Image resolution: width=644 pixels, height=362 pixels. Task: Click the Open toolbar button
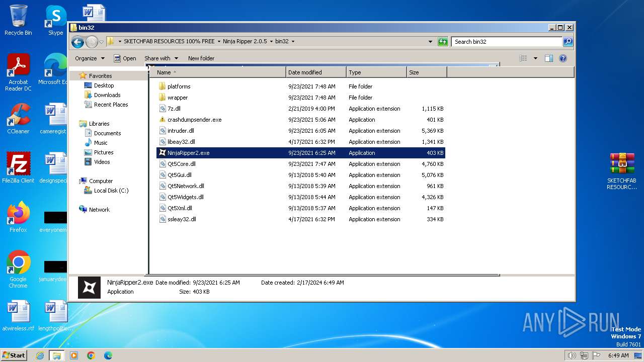coord(125,58)
